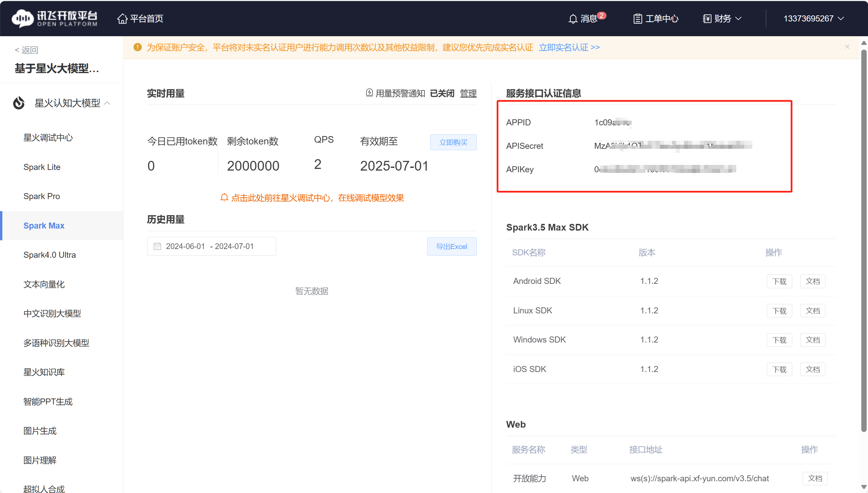868x493 pixels.
Task: Expand the 财务 finance dropdown
Action: coord(722,18)
